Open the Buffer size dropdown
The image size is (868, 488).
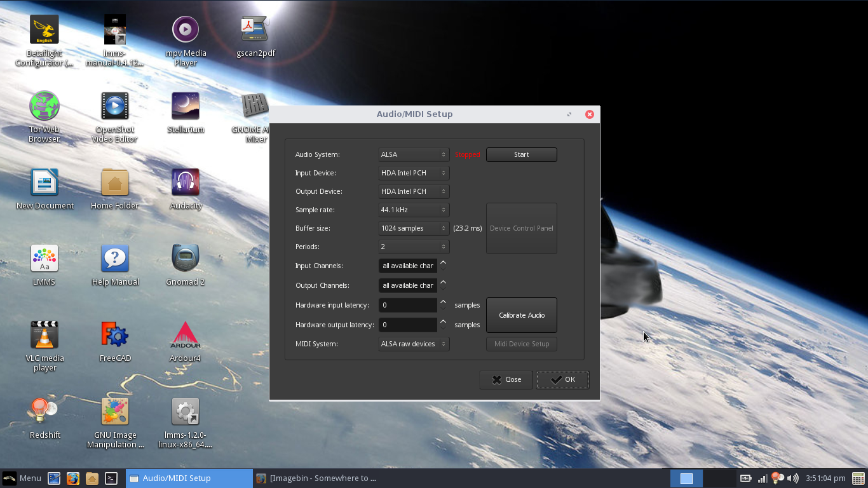414,228
